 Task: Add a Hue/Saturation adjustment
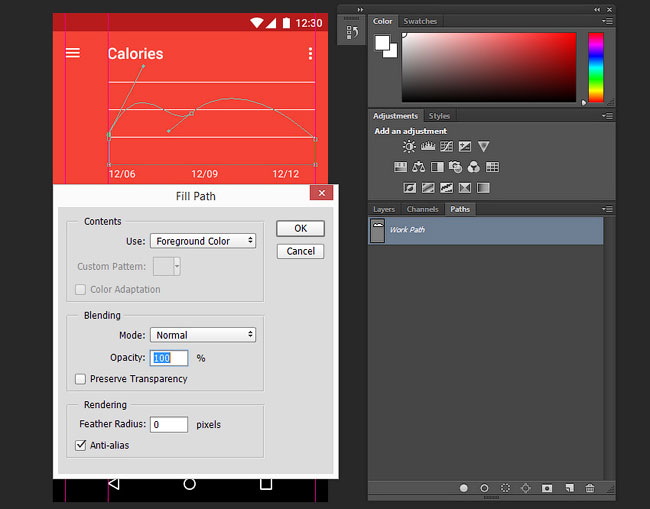400,167
